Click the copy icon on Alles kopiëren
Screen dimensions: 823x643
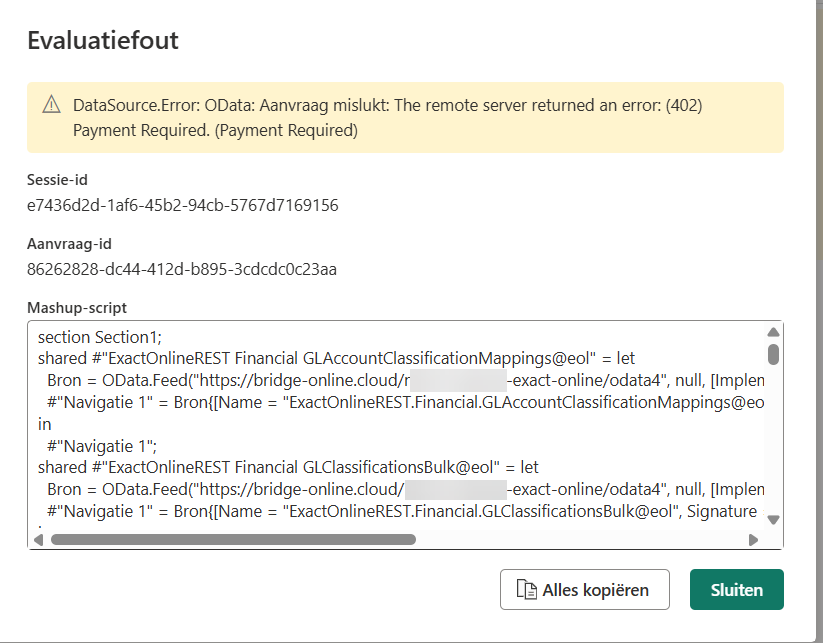pos(526,590)
